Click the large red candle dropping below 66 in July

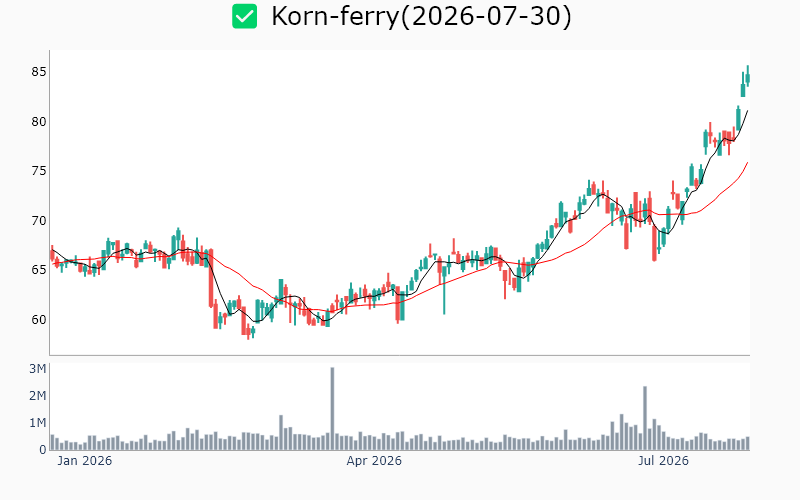click(655, 243)
